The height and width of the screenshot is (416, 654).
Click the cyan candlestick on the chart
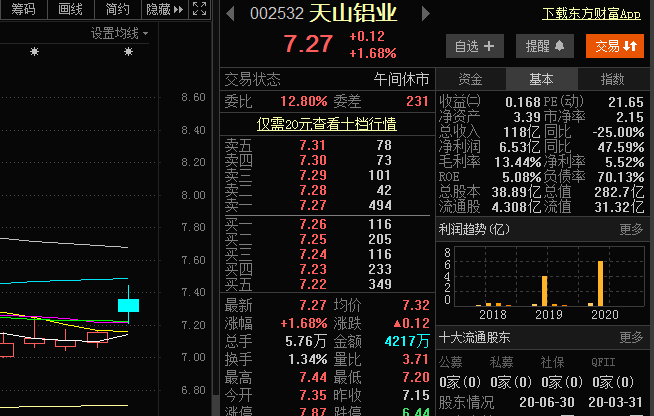click(x=128, y=305)
